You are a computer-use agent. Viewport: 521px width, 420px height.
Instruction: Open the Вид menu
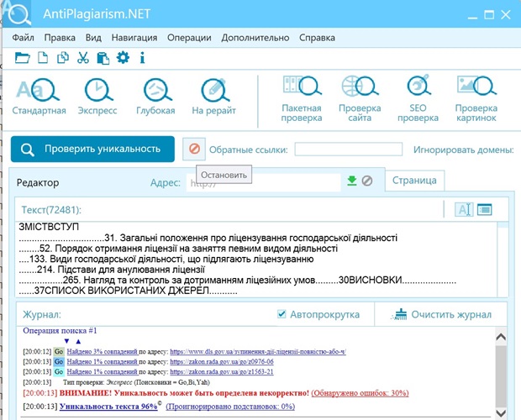pyautogui.click(x=93, y=38)
